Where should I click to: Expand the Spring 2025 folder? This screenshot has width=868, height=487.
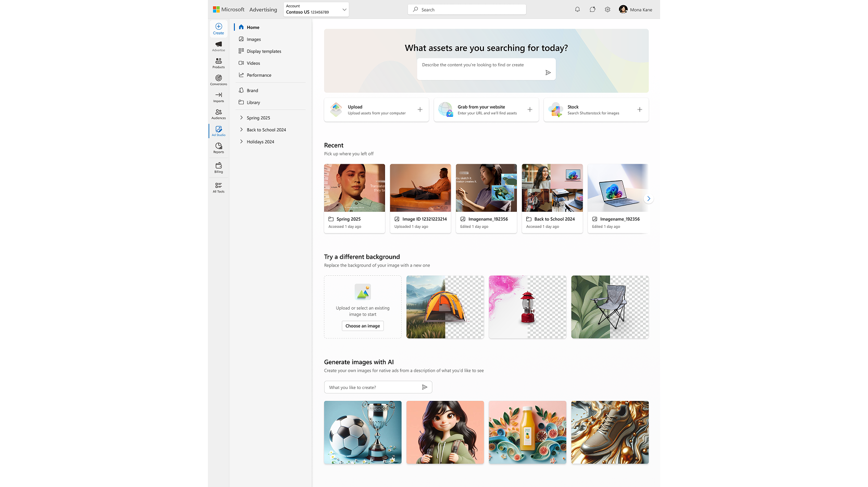coord(241,118)
